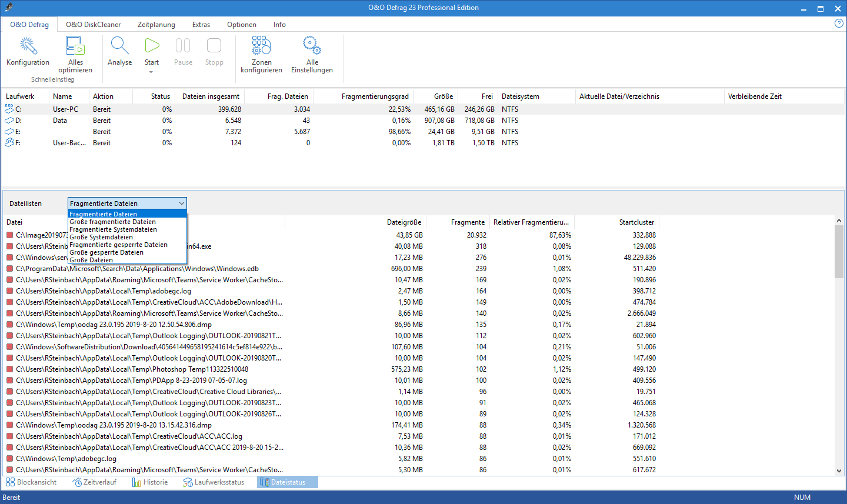Click the app icon in title bar
This screenshot has height=504, width=847.
pyautogui.click(x=8, y=8)
